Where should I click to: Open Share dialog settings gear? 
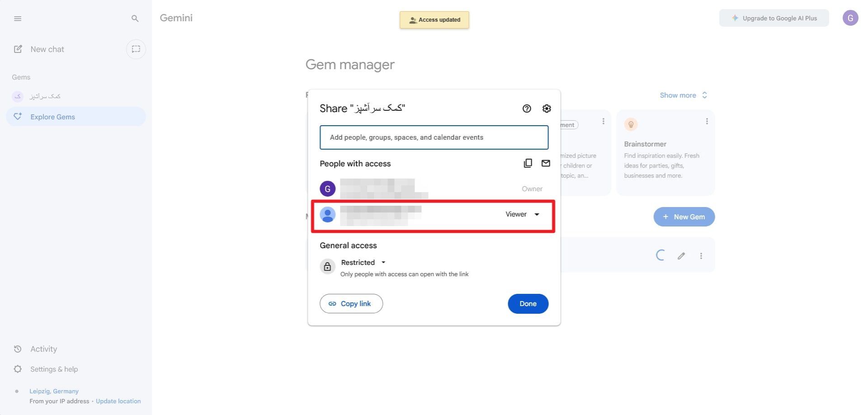coord(547,108)
